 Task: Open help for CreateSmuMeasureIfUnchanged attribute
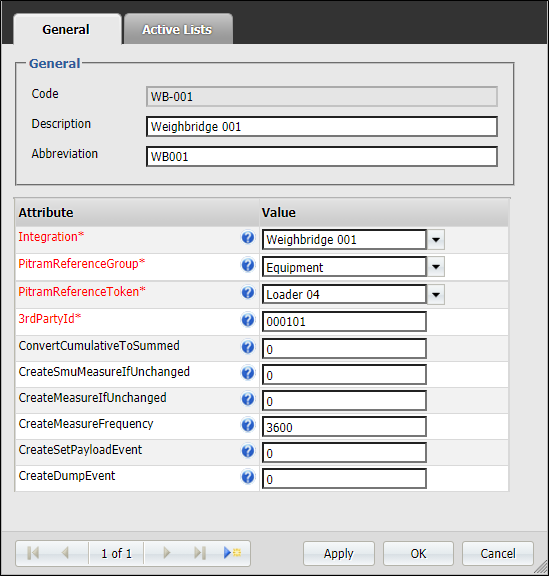(x=248, y=373)
